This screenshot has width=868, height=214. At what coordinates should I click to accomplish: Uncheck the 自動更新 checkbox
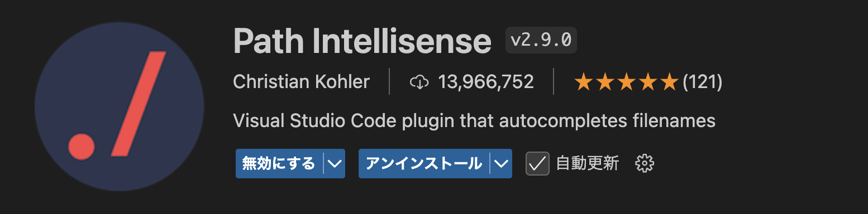click(537, 164)
